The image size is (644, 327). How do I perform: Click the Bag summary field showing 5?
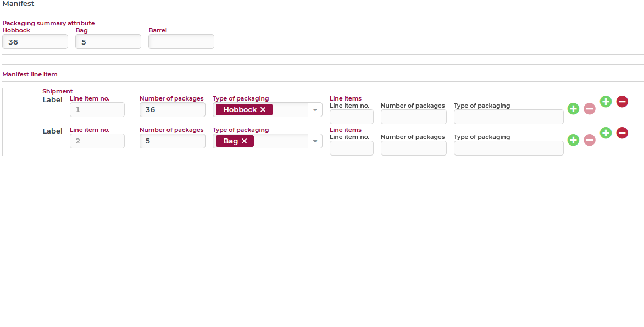click(108, 41)
